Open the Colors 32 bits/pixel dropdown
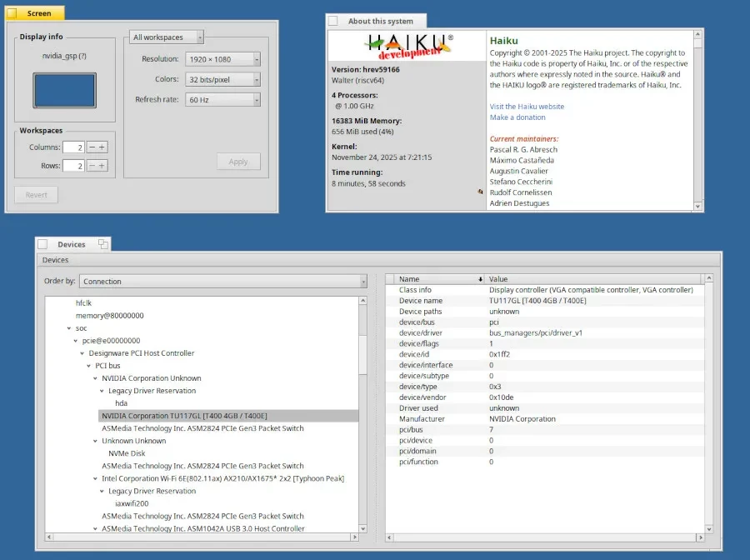 (223, 80)
